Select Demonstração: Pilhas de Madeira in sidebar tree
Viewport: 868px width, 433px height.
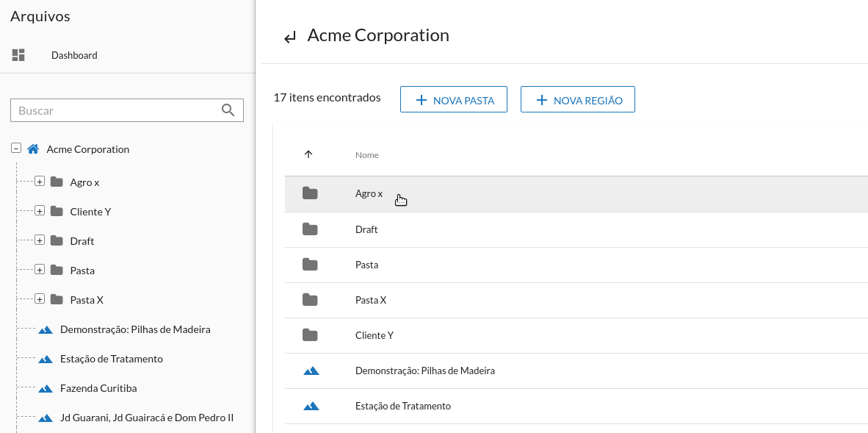click(x=136, y=329)
